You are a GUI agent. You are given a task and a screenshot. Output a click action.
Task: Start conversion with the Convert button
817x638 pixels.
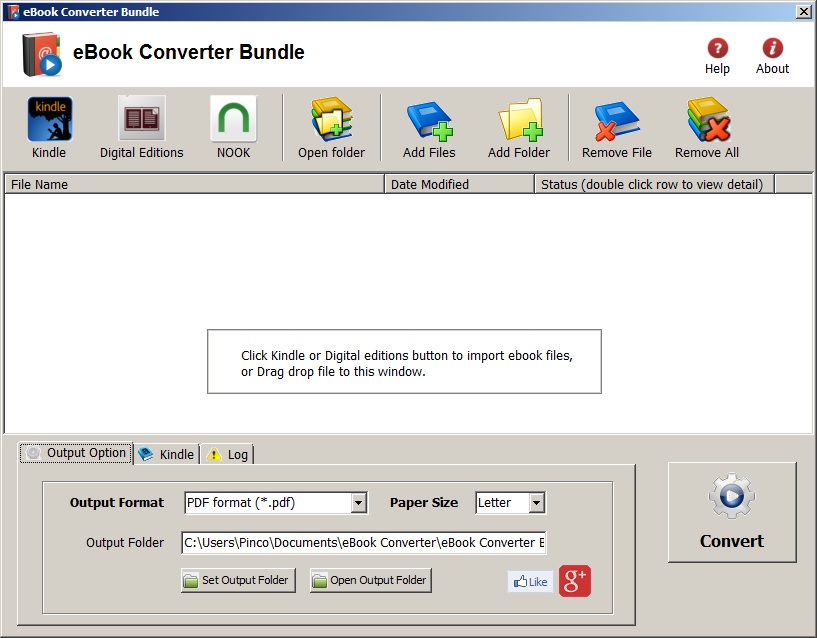732,512
